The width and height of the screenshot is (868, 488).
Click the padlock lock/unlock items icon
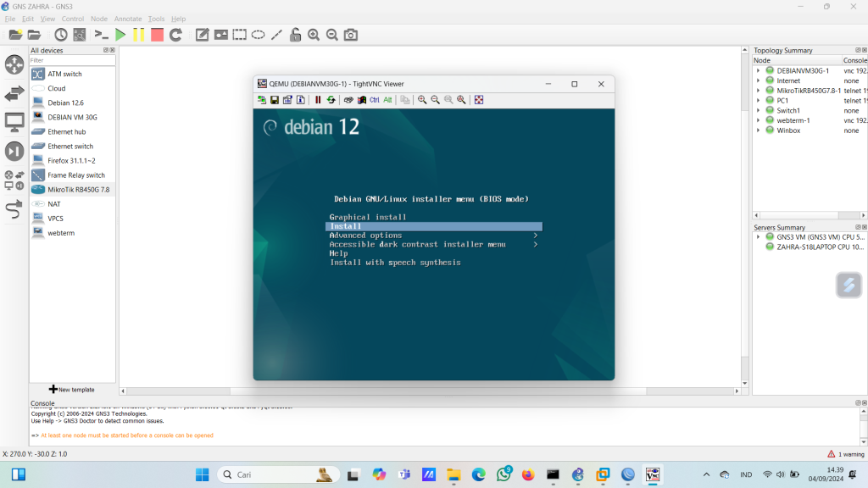point(295,35)
